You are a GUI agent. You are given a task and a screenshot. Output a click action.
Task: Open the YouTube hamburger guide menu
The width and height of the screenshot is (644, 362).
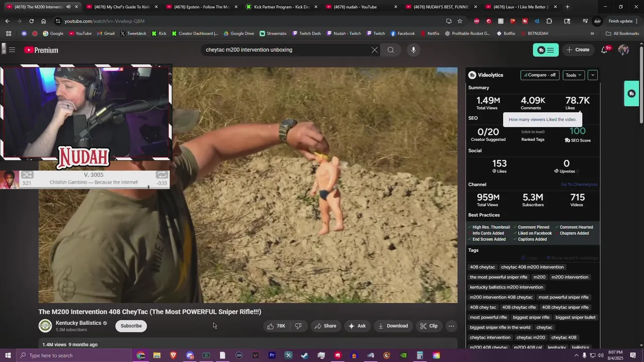click(x=12, y=50)
